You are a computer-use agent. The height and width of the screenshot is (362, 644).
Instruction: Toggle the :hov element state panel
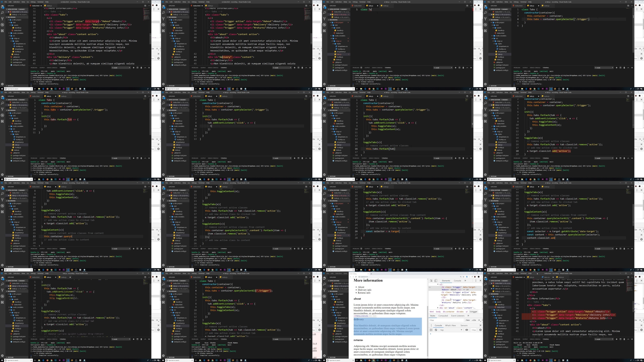pyautogui.click(x=468, y=320)
